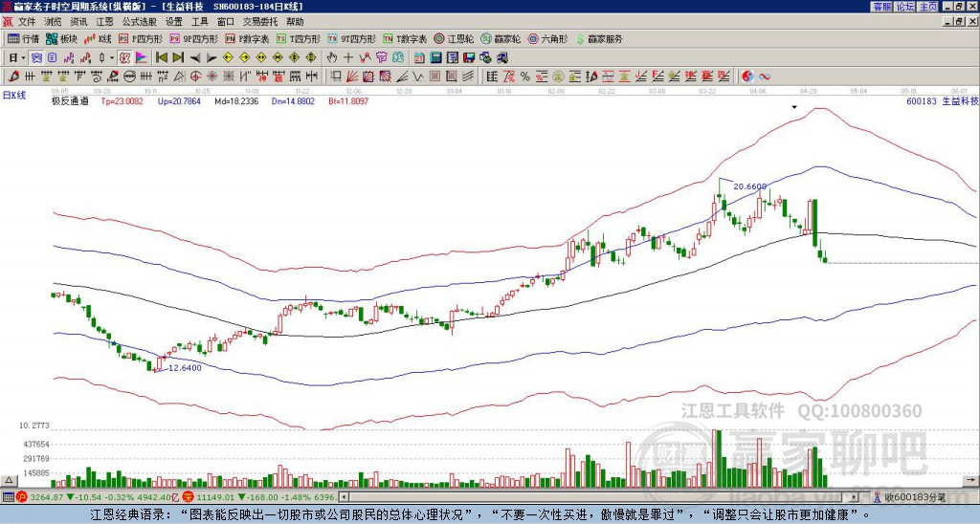This screenshot has width=980, height=524.
Task: Open the 六角形 hexagon tool
Action: pos(547,38)
